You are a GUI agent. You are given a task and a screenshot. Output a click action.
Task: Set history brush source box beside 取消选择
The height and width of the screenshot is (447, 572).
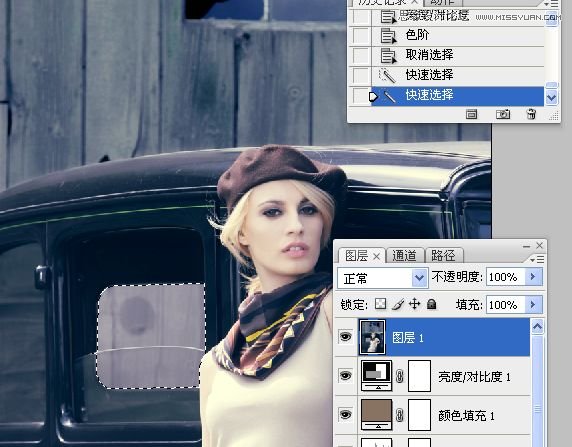click(361, 56)
